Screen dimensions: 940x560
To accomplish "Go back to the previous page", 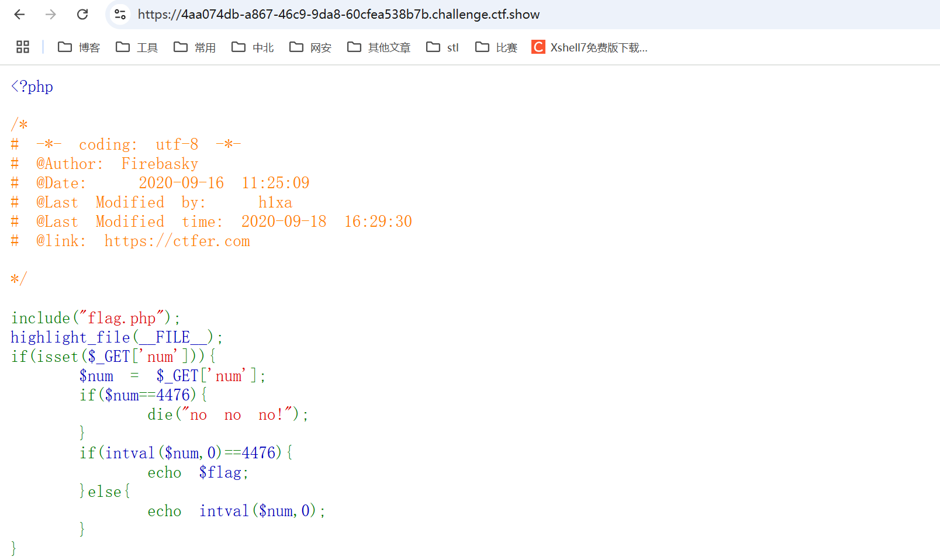I will 19,14.
